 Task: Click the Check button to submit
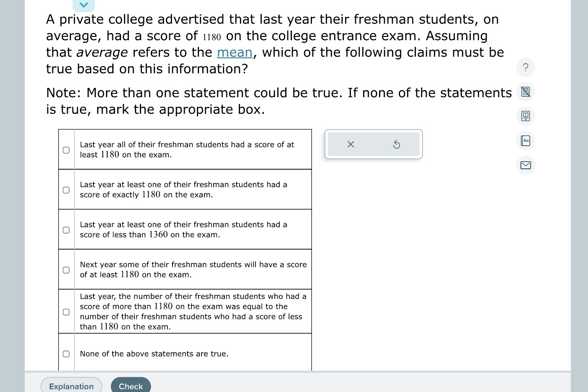click(x=131, y=386)
